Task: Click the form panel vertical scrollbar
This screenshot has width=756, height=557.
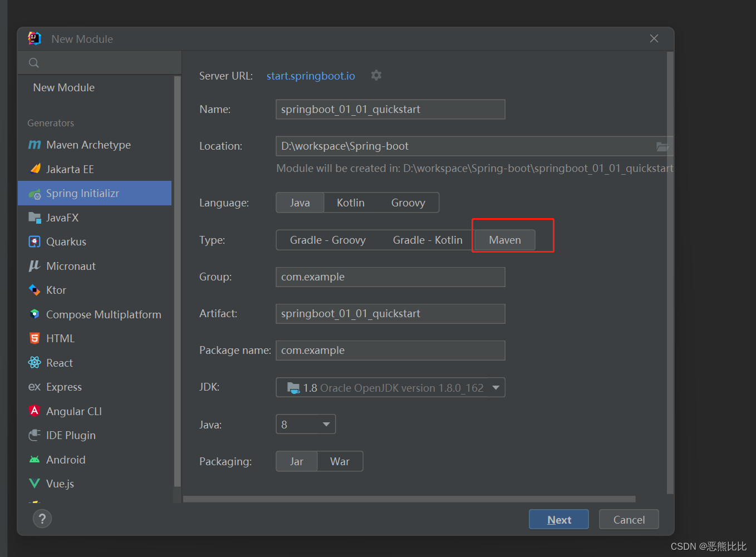Action: coord(670,273)
